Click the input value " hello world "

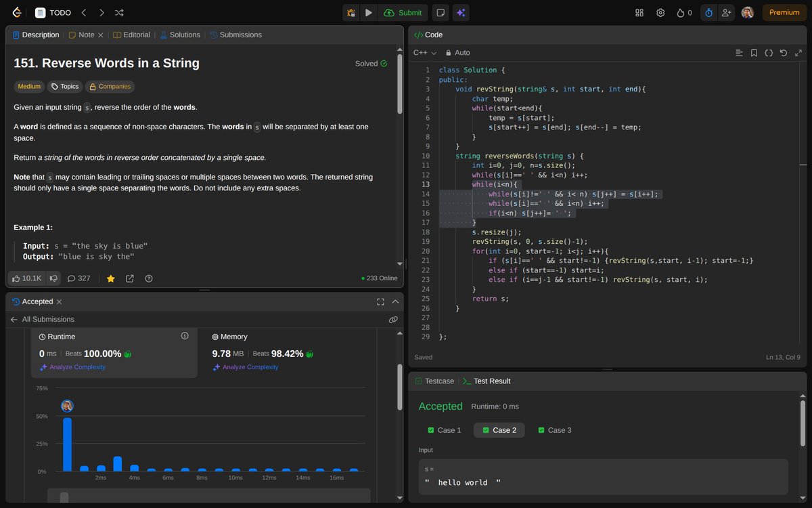(463, 483)
